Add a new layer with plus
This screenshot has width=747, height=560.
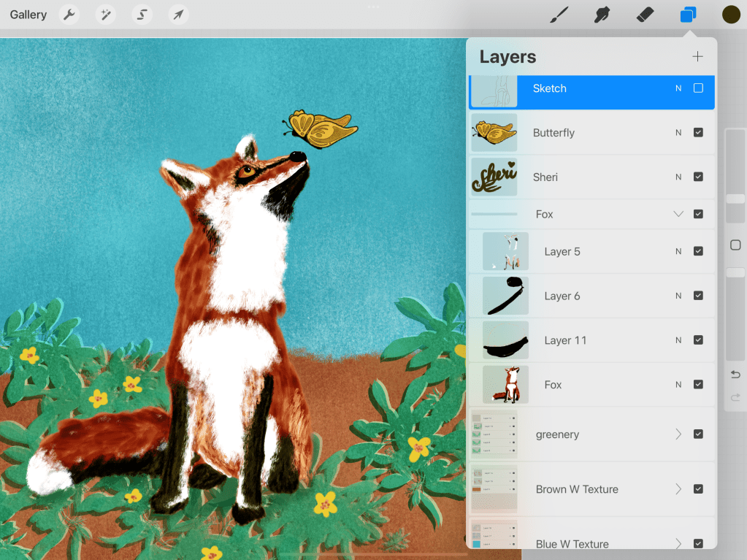point(697,57)
